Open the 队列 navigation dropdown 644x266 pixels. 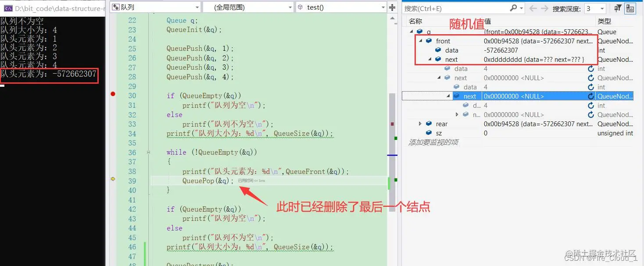pyautogui.click(x=196, y=7)
